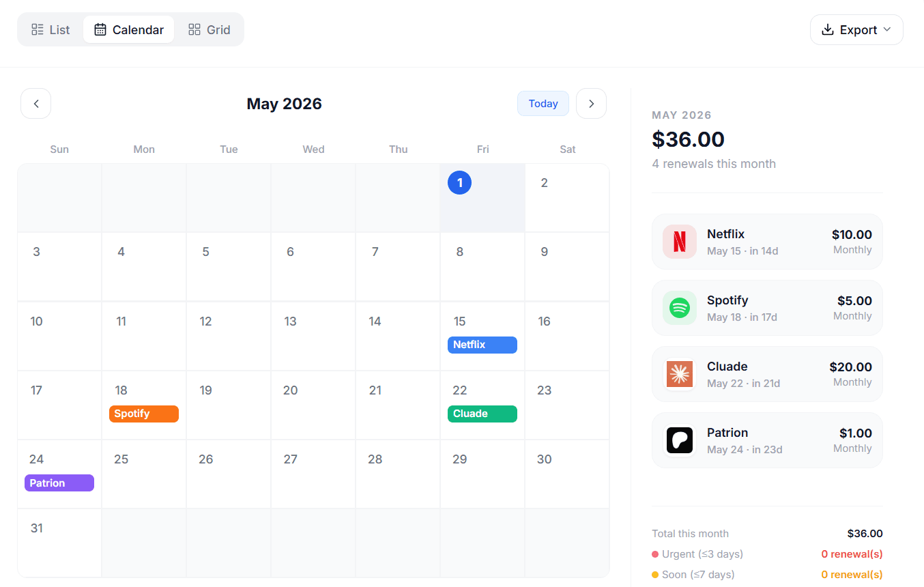Switch to List view tab
Viewport: 924px width, 587px height.
pos(50,29)
